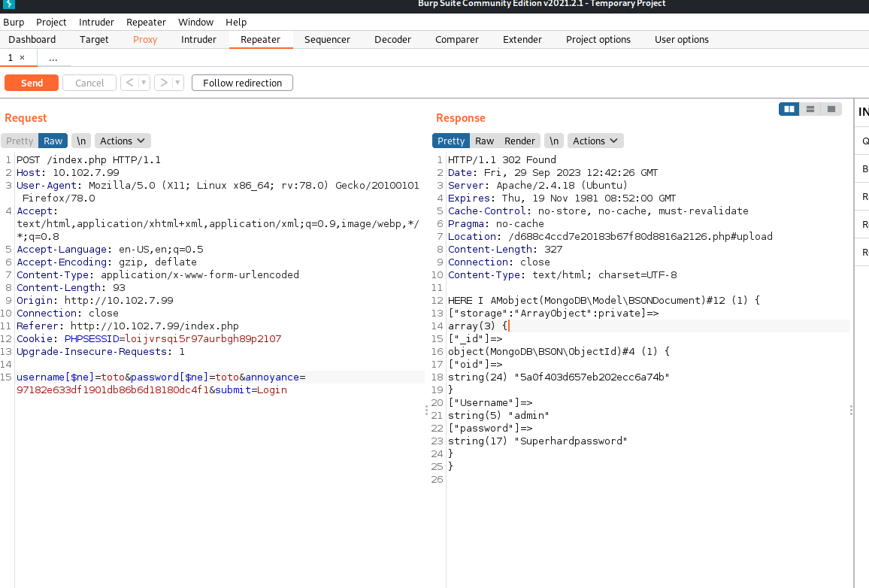Select top-bottom split layout icon
Viewport: 869px width, 588px height.
810,109
